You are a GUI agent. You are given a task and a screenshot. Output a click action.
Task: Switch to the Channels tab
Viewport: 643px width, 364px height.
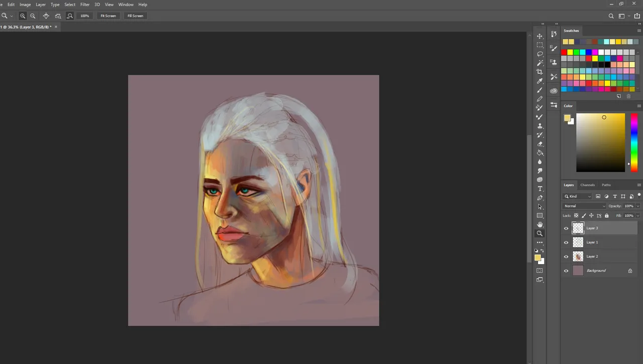pyautogui.click(x=587, y=185)
